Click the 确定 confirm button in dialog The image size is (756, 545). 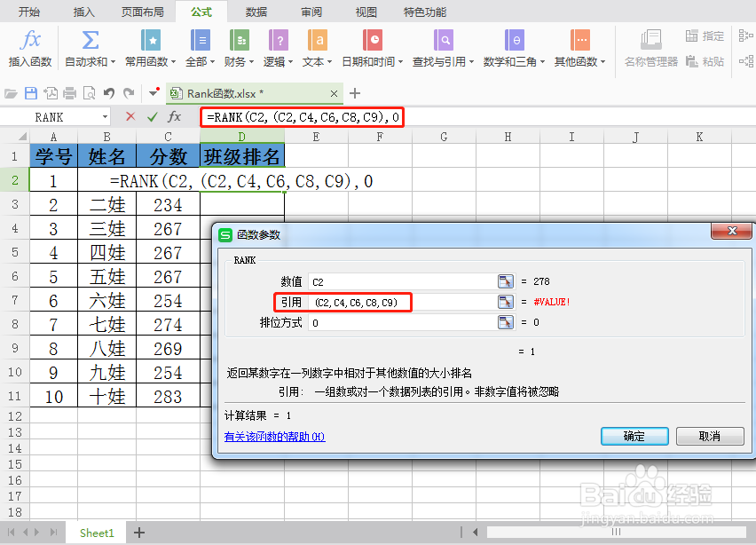(x=634, y=437)
